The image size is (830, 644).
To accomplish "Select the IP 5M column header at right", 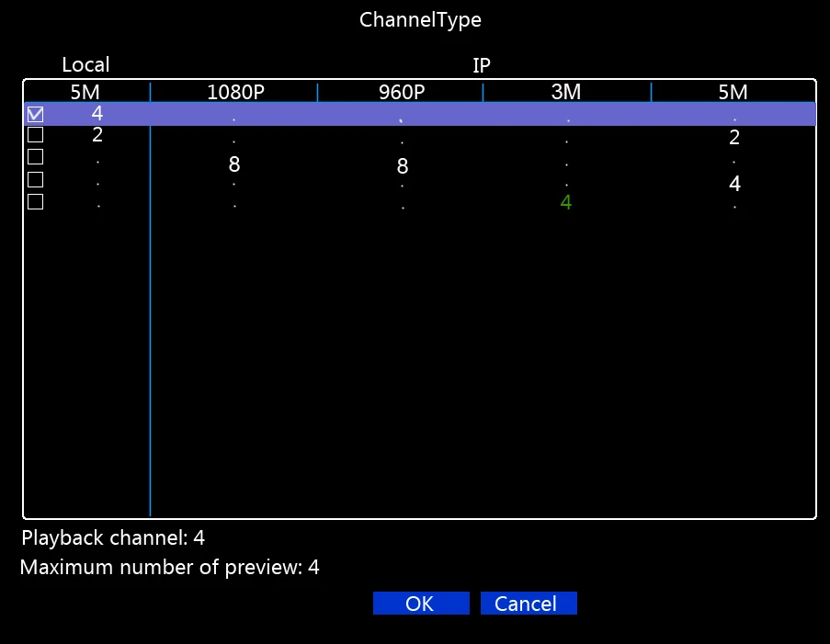I will 733,92.
